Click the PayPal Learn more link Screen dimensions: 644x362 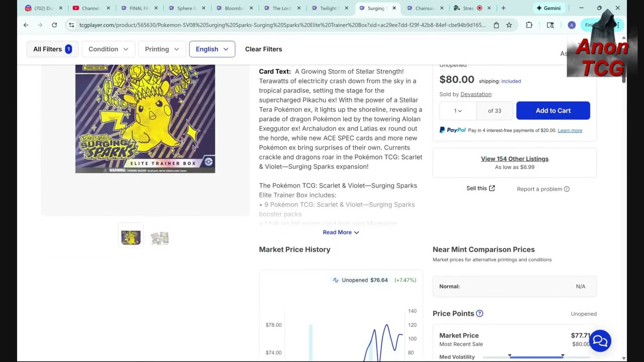(570, 130)
